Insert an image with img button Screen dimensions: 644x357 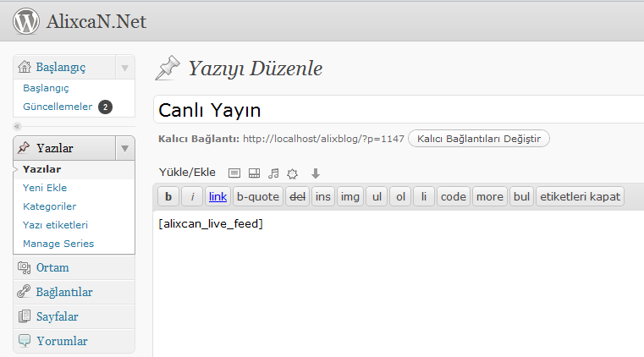pos(350,196)
